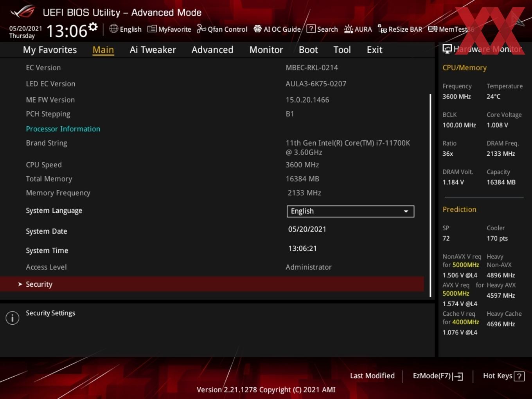The width and height of the screenshot is (532, 399).
Task: Click the CPU/Memory heading in monitor panel
Action: click(x=465, y=68)
